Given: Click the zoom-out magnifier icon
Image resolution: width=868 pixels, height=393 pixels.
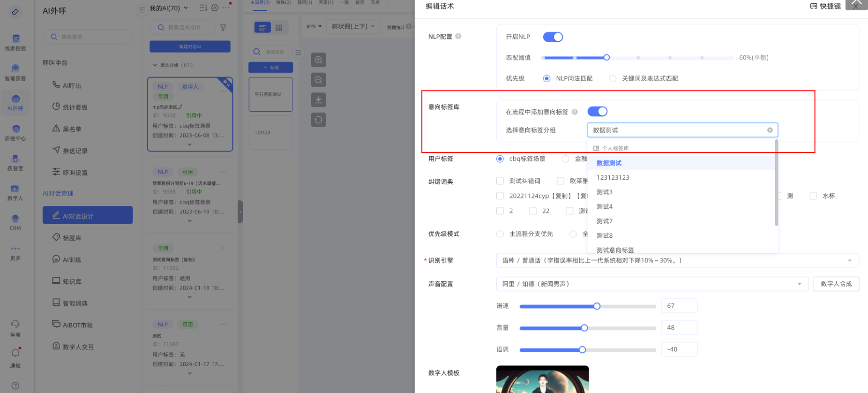Looking at the screenshot, I should [x=318, y=80].
